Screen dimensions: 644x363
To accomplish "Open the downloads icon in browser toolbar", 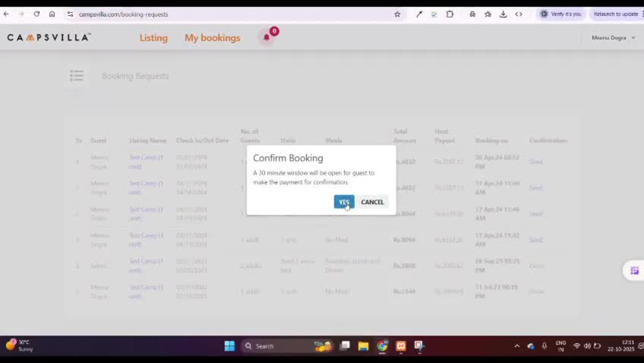I will point(503,14).
